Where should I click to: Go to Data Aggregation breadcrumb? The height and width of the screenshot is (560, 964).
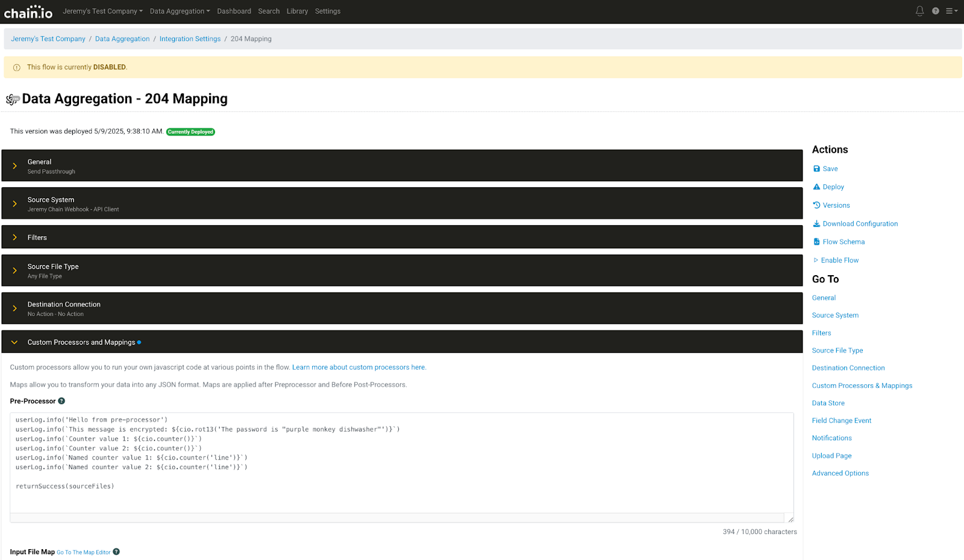(122, 39)
